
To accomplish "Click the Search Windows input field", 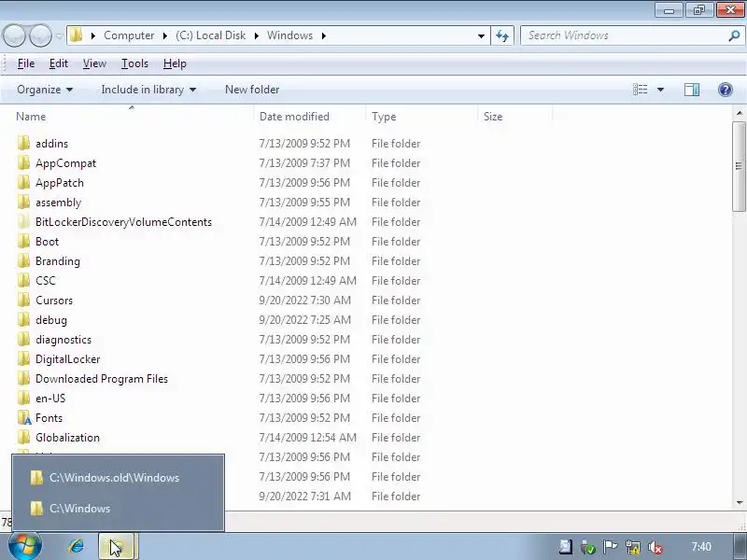I will point(626,35).
